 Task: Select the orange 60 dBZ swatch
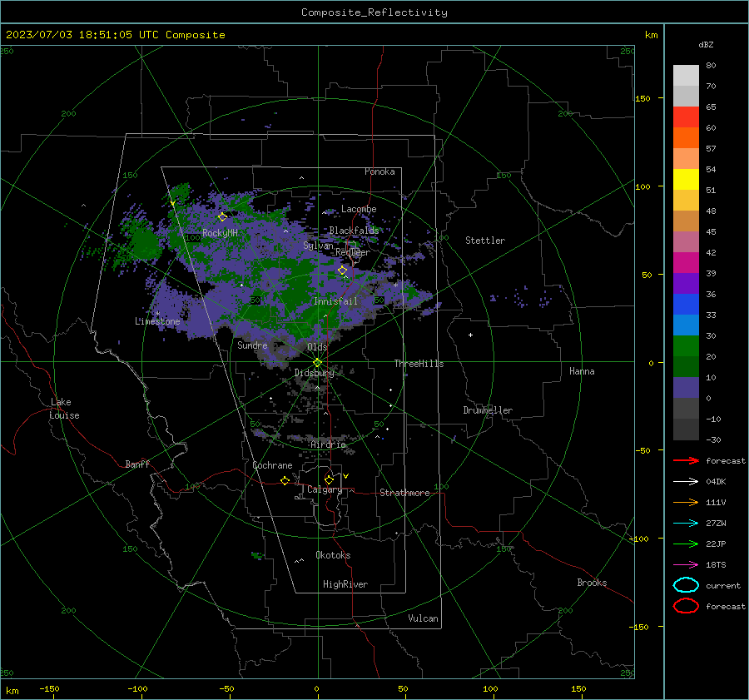pyautogui.click(x=686, y=137)
